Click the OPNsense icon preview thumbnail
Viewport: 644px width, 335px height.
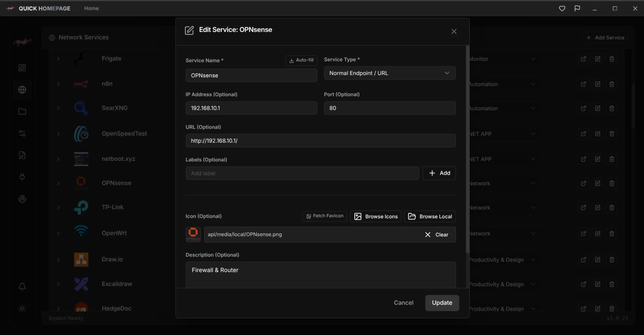pyautogui.click(x=193, y=234)
